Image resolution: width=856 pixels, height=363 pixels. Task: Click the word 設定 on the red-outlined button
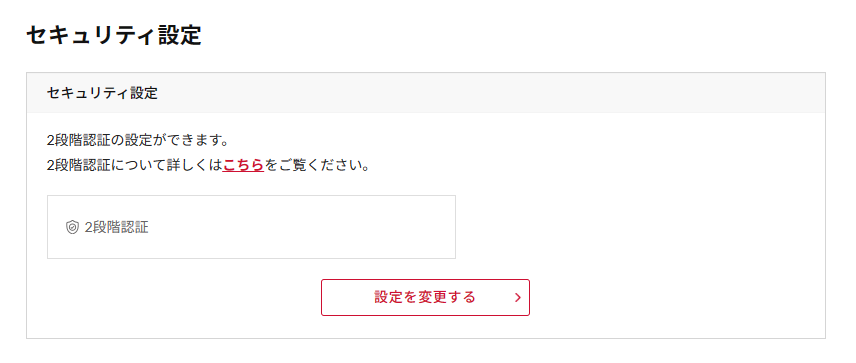(x=387, y=297)
